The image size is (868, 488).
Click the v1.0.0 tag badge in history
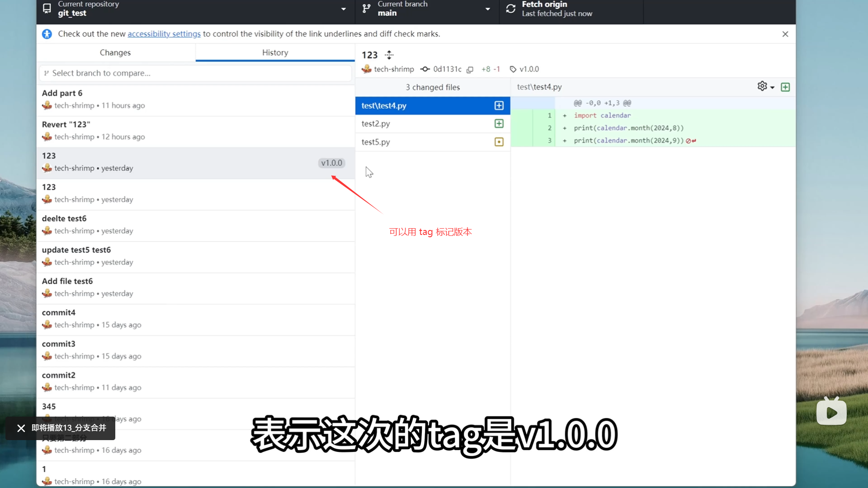[x=331, y=163]
